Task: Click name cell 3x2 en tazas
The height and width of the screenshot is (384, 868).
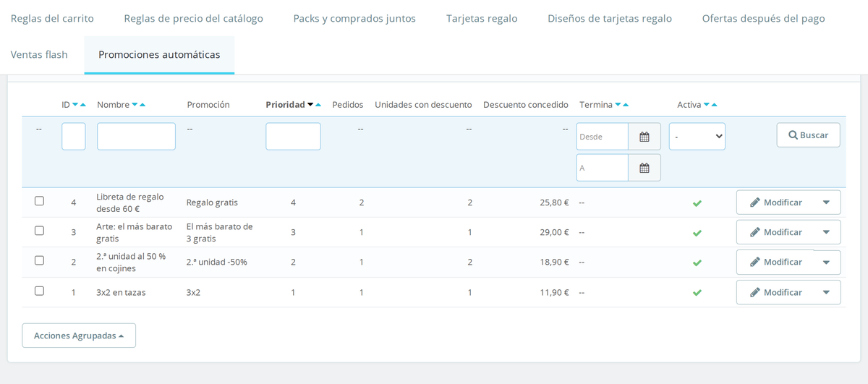Action: point(121,292)
